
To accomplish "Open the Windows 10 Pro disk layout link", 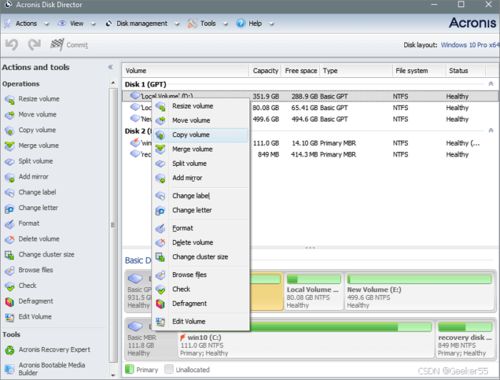I will 470,45.
